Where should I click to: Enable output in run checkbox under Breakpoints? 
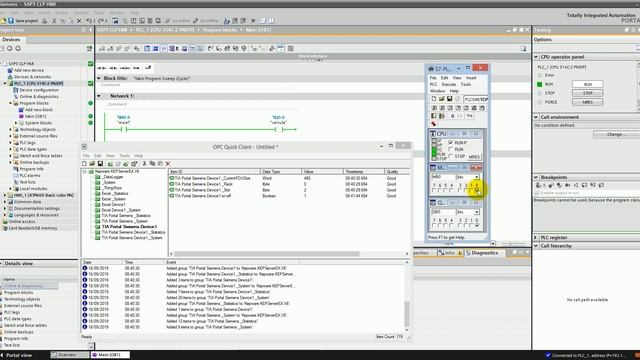(537, 193)
